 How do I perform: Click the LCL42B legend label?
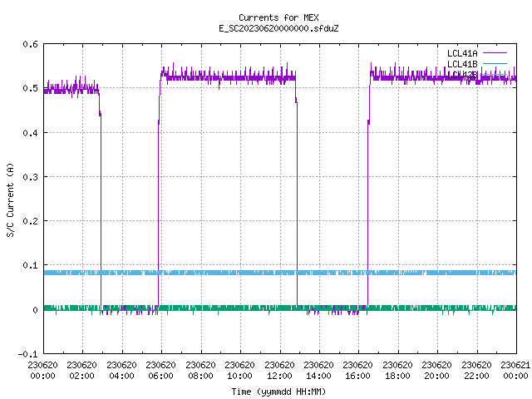point(462,75)
